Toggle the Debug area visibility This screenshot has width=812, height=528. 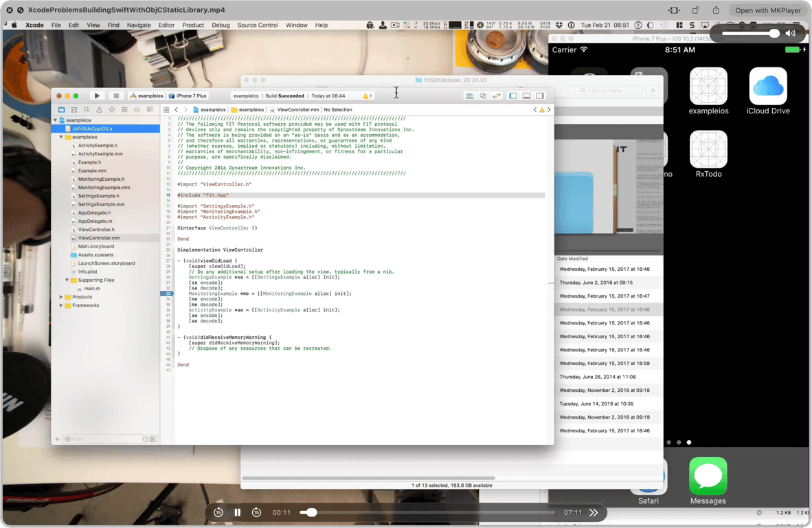527,96
